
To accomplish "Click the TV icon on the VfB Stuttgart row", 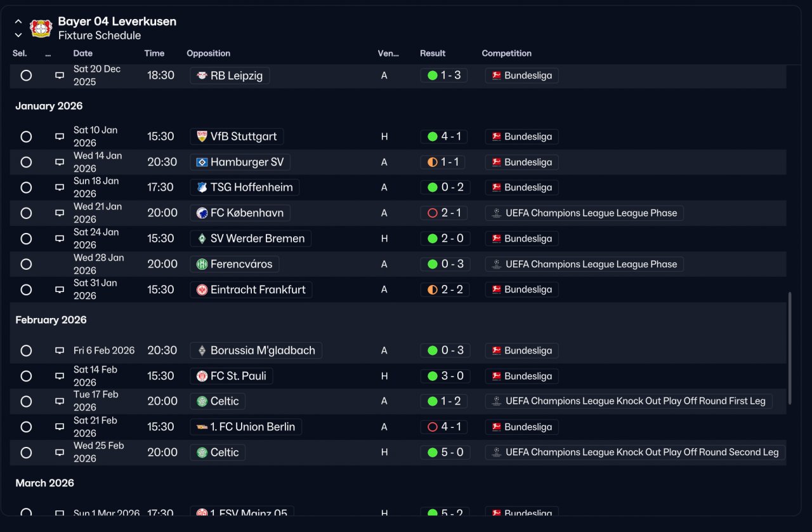I will (60, 136).
